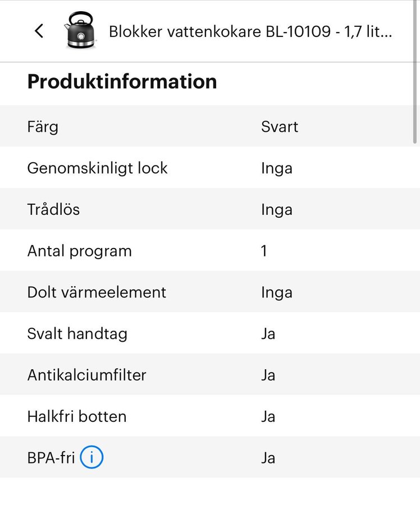420x505 pixels.
Task: Click the Produktinformation heading
Action: tap(122, 82)
